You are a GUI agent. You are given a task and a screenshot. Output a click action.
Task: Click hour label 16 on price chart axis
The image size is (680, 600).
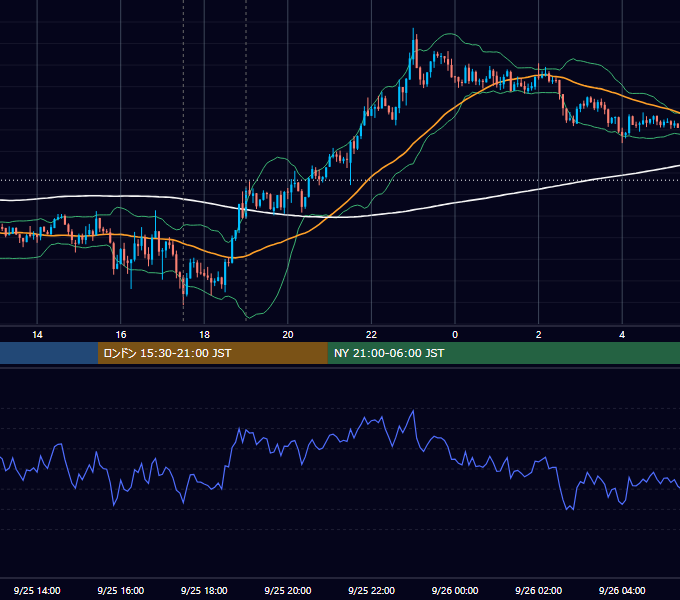pyautogui.click(x=121, y=335)
